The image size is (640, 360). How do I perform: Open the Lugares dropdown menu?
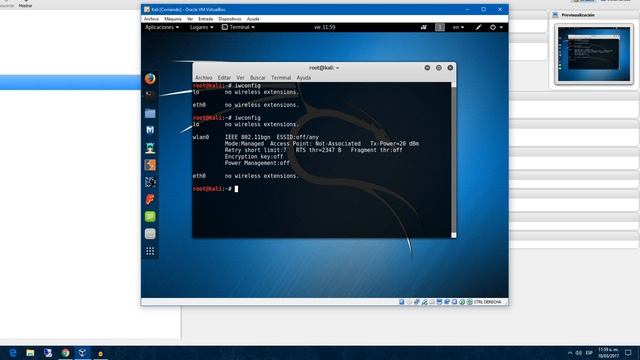pyautogui.click(x=202, y=27)
